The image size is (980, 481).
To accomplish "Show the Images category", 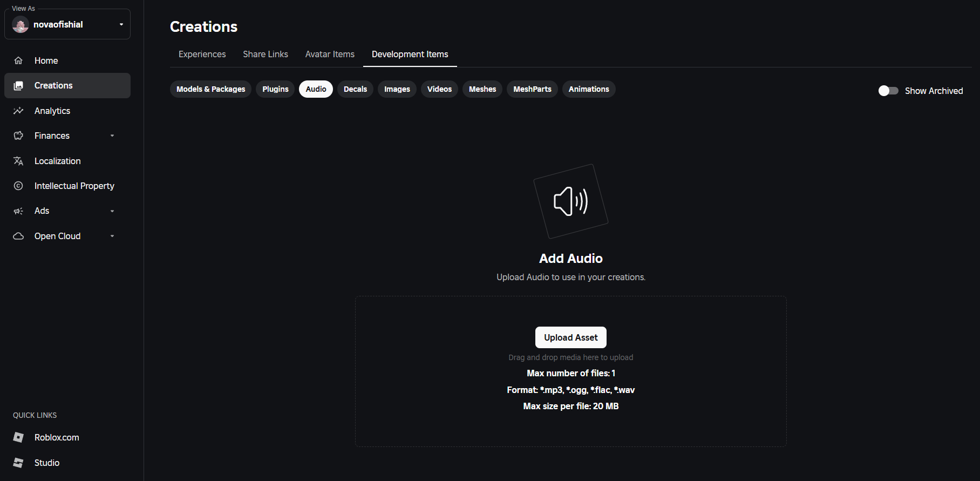I will (x=397, y=89).
